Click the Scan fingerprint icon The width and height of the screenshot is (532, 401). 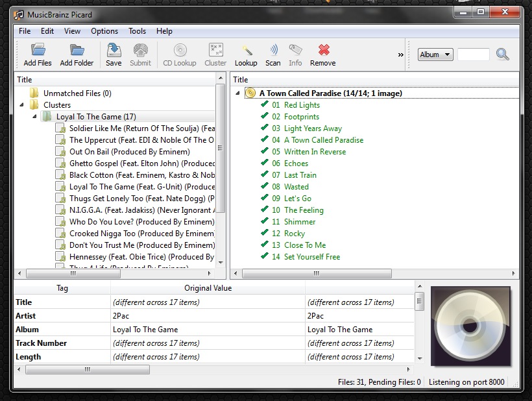click(x=274, y=50)
